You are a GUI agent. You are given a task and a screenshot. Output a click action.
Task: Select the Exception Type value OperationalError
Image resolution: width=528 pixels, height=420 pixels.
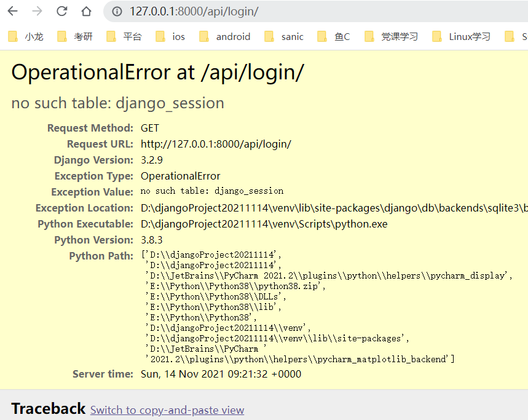click(x=181, y=176)
